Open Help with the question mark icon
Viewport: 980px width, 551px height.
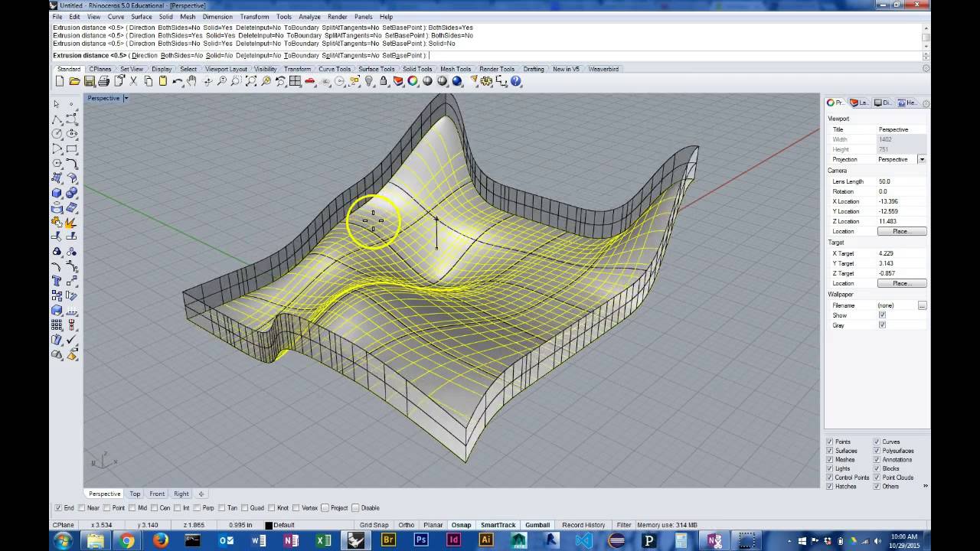tap(515, 81)
